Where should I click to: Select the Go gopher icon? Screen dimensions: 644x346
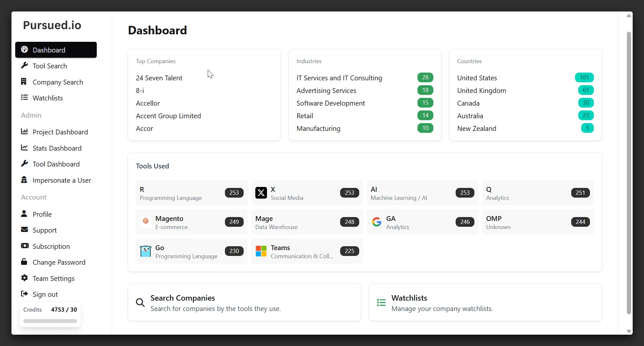point(145,251)
